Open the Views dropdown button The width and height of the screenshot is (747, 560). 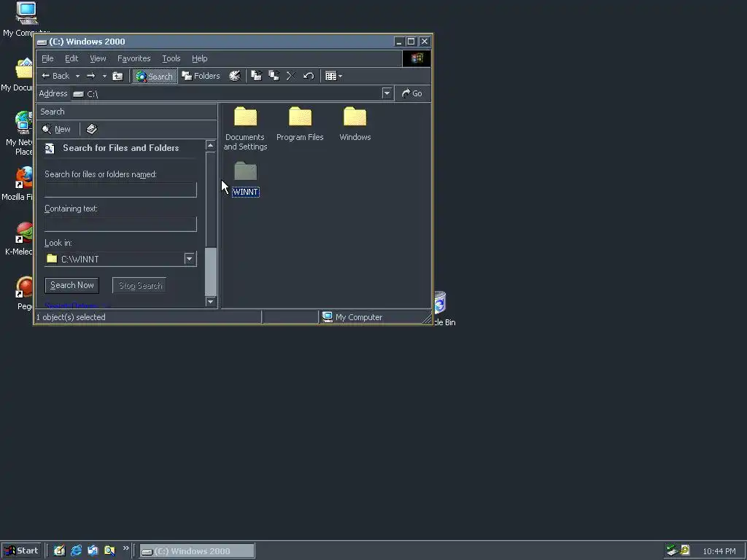pyautogui.click(x=333, y=76)
